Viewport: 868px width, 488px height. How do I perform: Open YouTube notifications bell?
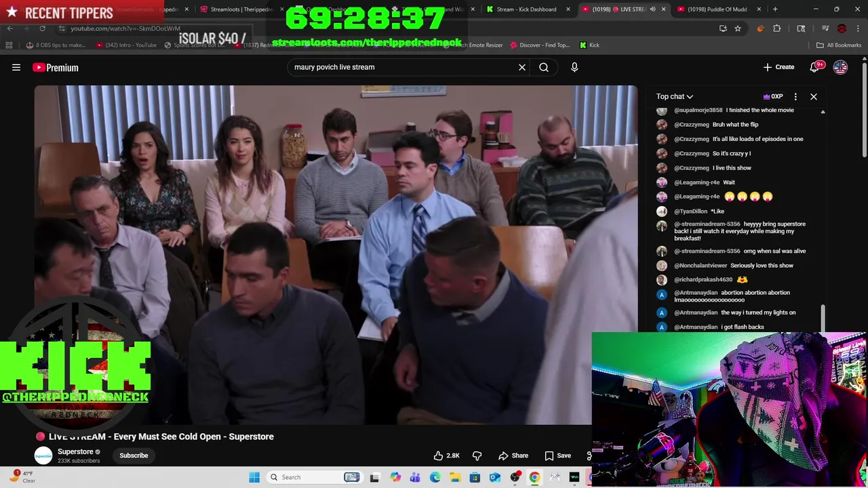[x=814, y=67]
